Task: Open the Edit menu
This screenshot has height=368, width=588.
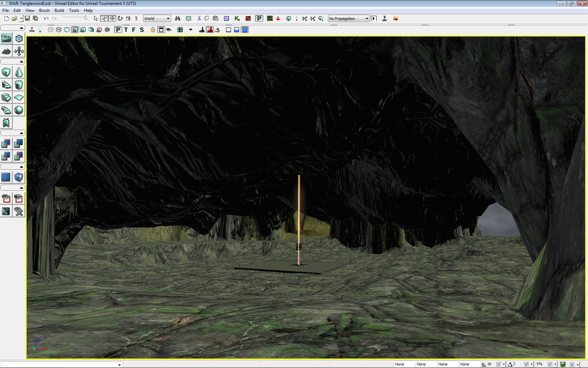Action: click(x=17, y=11)
